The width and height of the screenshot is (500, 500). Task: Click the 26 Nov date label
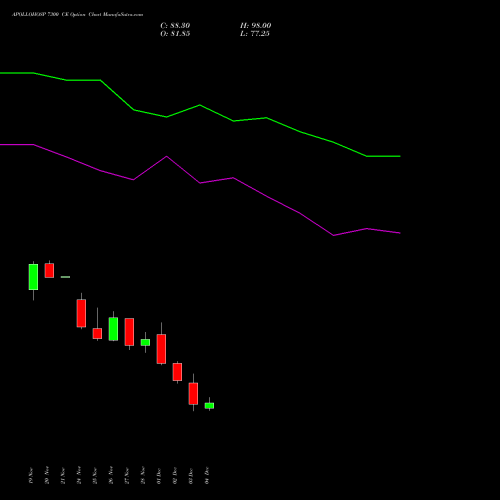tap(111, 476)
